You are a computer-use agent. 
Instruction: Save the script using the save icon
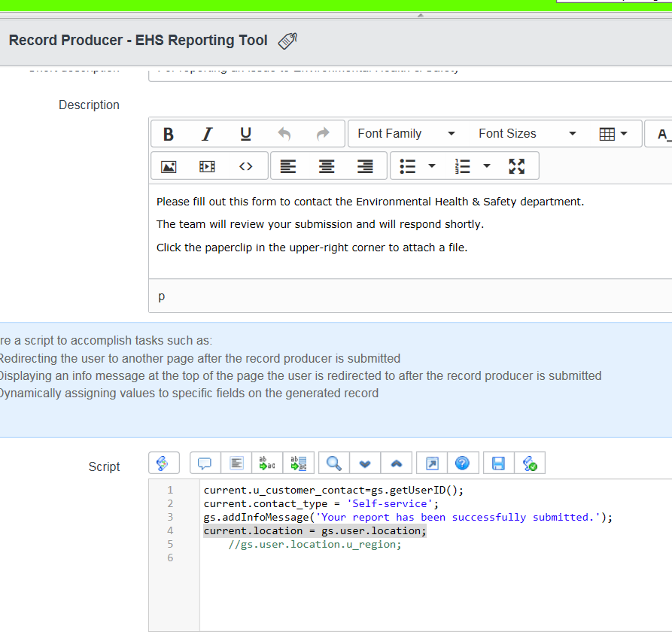[498, 463]
